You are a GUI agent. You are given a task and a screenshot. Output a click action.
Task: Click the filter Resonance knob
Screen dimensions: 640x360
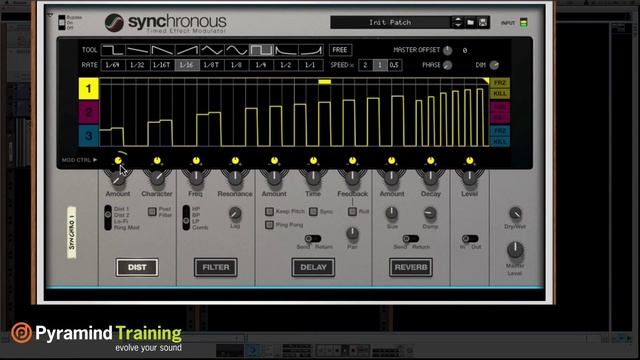pyautogui.click(x=235, y=178)
